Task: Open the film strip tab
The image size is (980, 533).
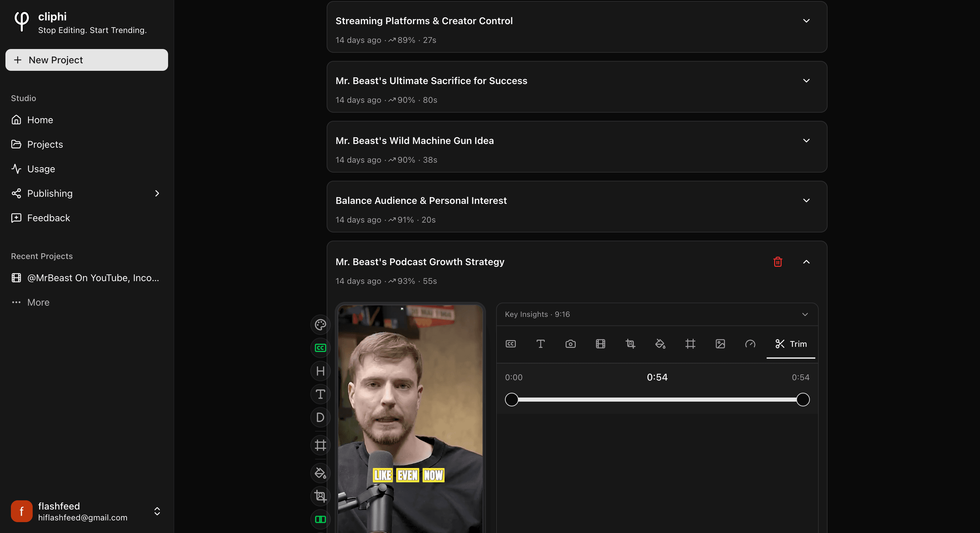Action: click(x=600, y=344)
